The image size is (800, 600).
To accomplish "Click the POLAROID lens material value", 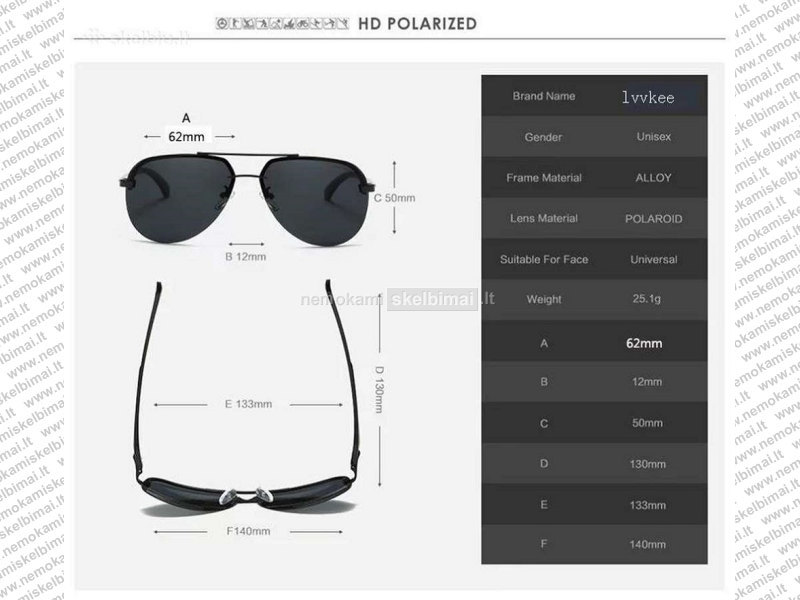I will pyautogui.click(x=654, y=218).
